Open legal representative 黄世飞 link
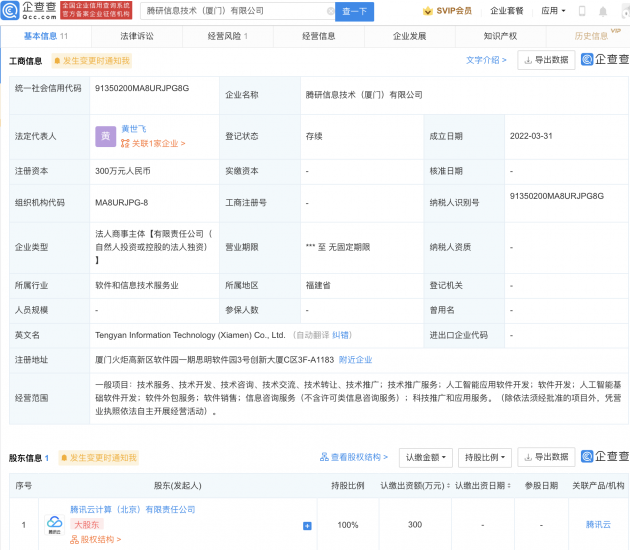 (133, 129)
